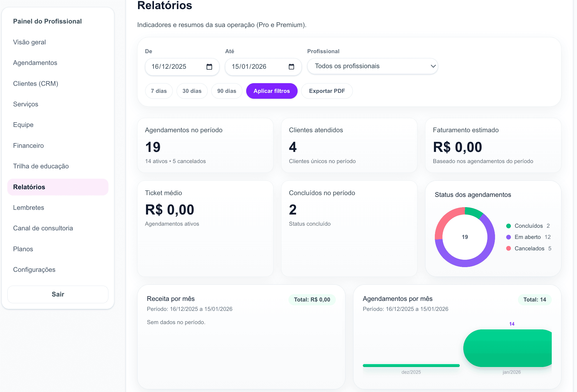Click the jan/2026 green chart bar
Screen dimensions: 577x392
(x=508, y=348)
